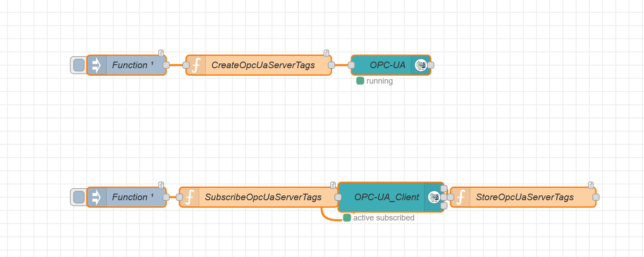This screenshot has width=644, height=257.
Task: Click the green active subscribed status indicator
Action: 347,217
